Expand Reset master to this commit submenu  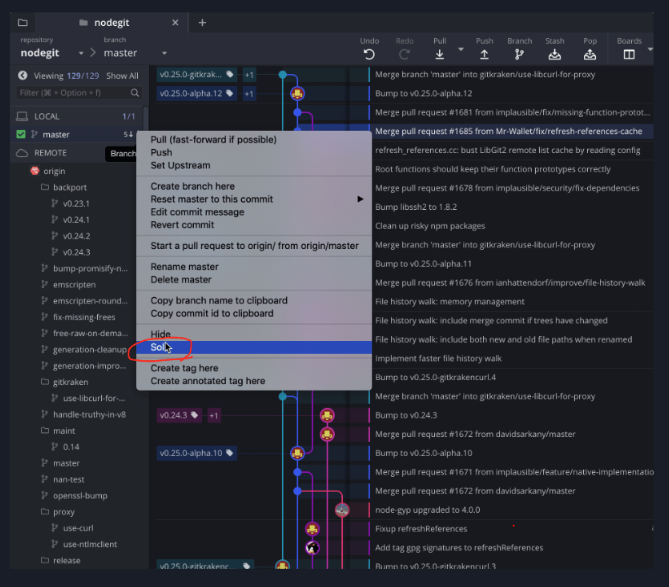pyautogui.click(x=360, y=199)
